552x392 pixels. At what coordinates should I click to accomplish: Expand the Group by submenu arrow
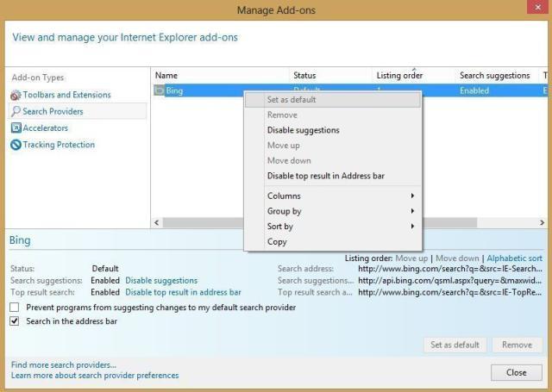412,211
